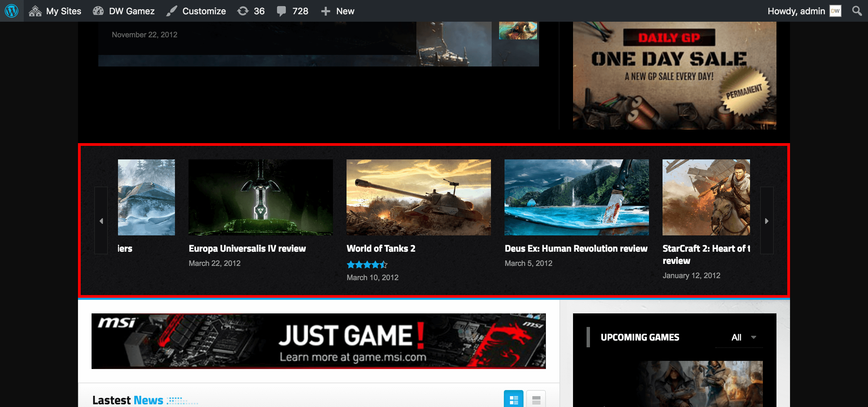Open the Europa Universalis IV review title
The width and height of the screenshot is (868, 407).
point(247,248)
